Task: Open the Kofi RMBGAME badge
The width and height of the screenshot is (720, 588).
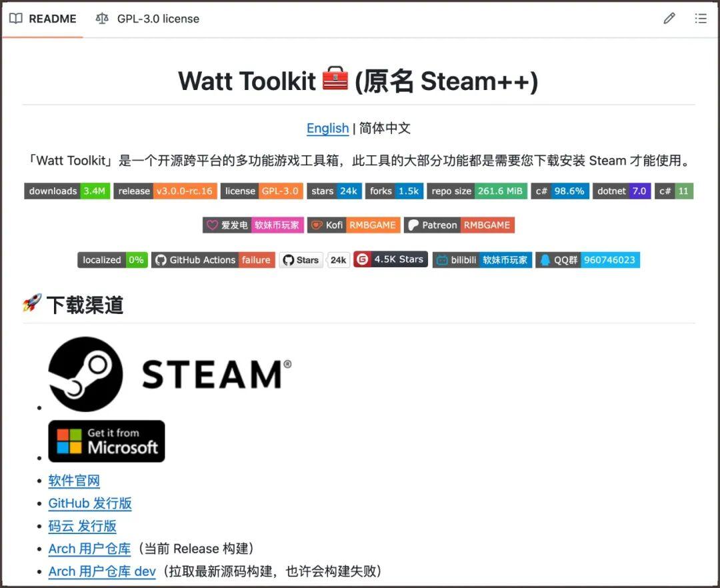Action: click(x=353, y=225)
